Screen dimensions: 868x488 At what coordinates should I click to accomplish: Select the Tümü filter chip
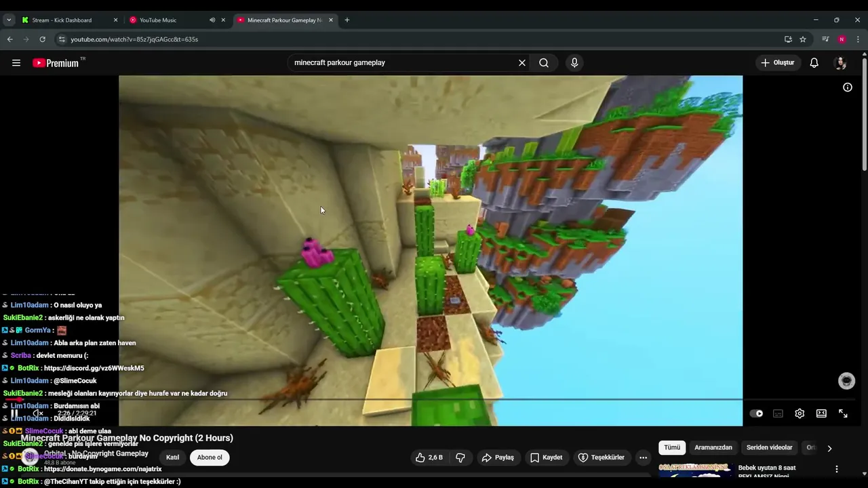672,447
